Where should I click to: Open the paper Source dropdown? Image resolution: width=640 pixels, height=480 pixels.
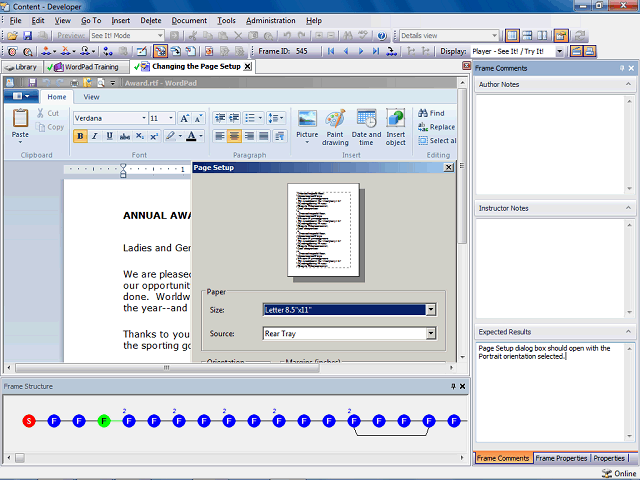click(x=431, y=333)
